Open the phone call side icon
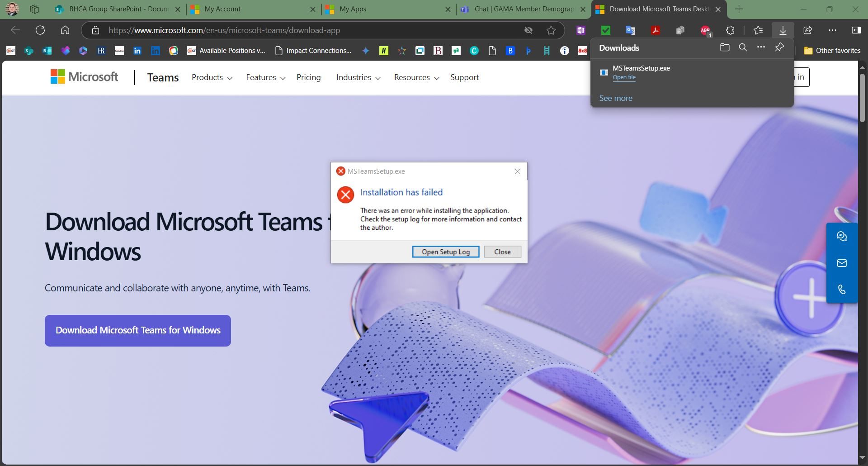Image resolution: width=868 pixels, height=466 pixels. click(842, 290)
